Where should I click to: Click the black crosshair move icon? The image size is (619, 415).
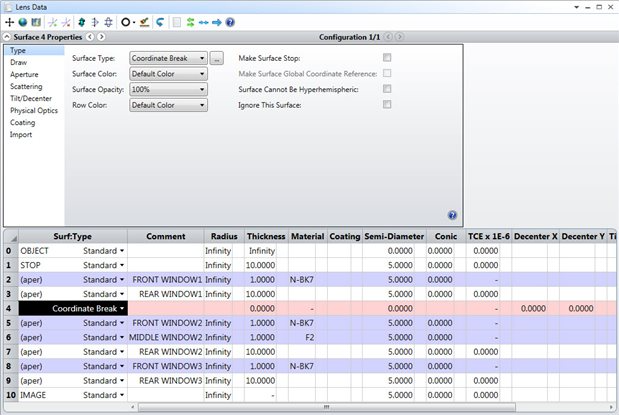point(9,22)
